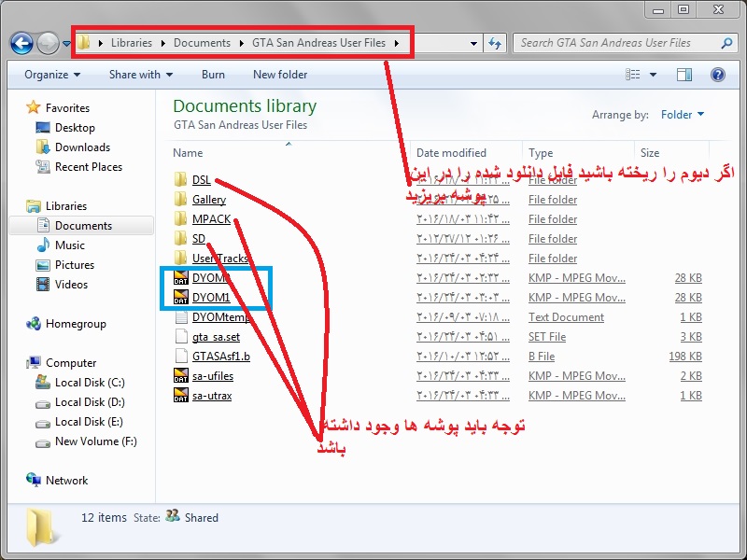Sort by the Date modified column

451,153
